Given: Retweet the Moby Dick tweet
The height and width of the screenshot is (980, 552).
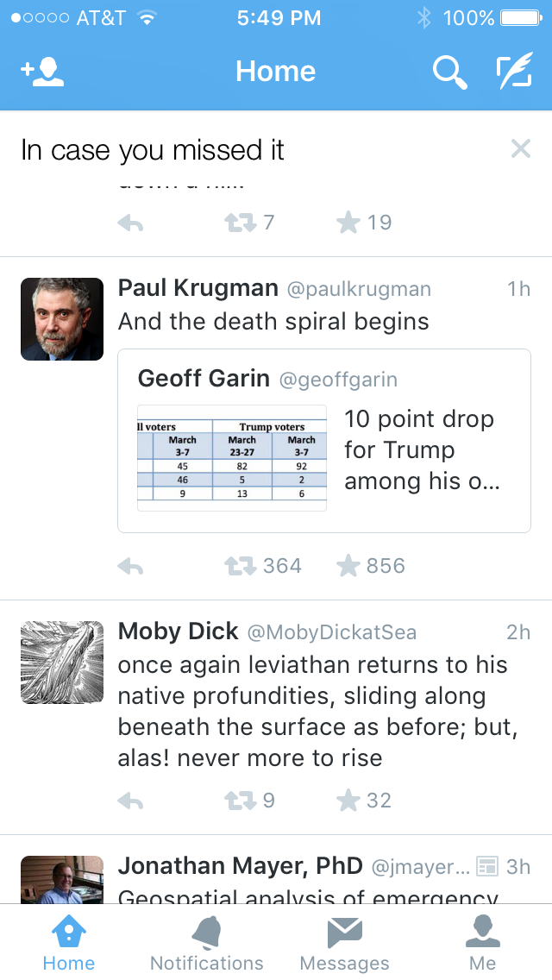Looking at the screenshot, I should point(240,801).
